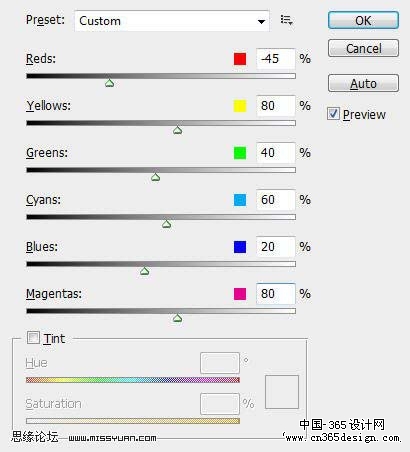Click the red color swatch for Reds

pyautogui.click(x=240, y=59)
